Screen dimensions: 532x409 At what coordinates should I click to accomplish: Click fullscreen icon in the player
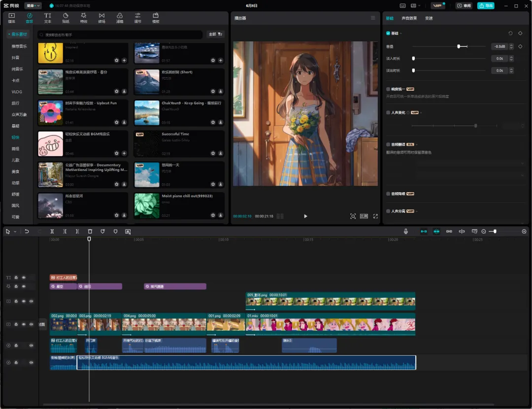pyautogui.click(x=375, y=216)
